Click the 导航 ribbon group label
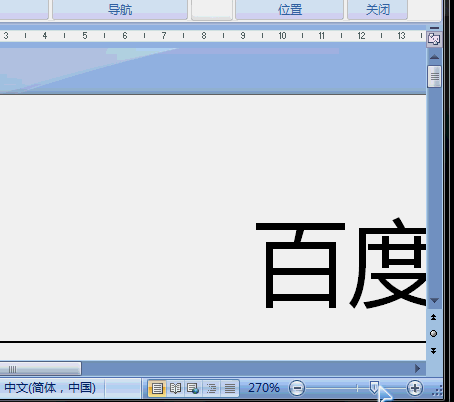 pos(120,10)
